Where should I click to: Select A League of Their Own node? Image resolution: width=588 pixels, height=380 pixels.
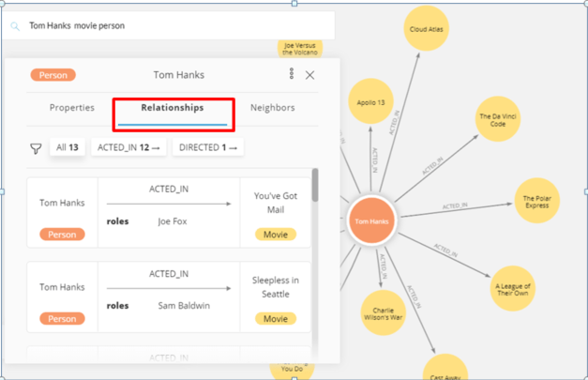[513, 289]
